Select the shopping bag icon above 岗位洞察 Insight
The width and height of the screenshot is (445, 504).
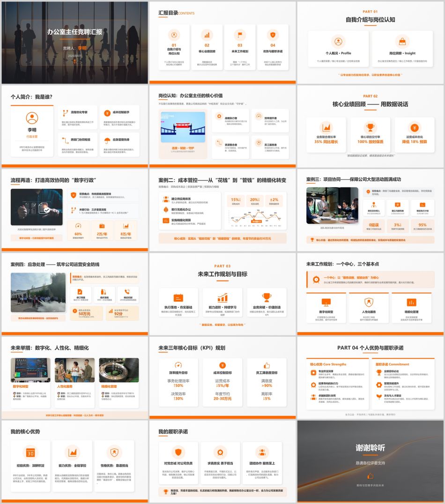403,41
